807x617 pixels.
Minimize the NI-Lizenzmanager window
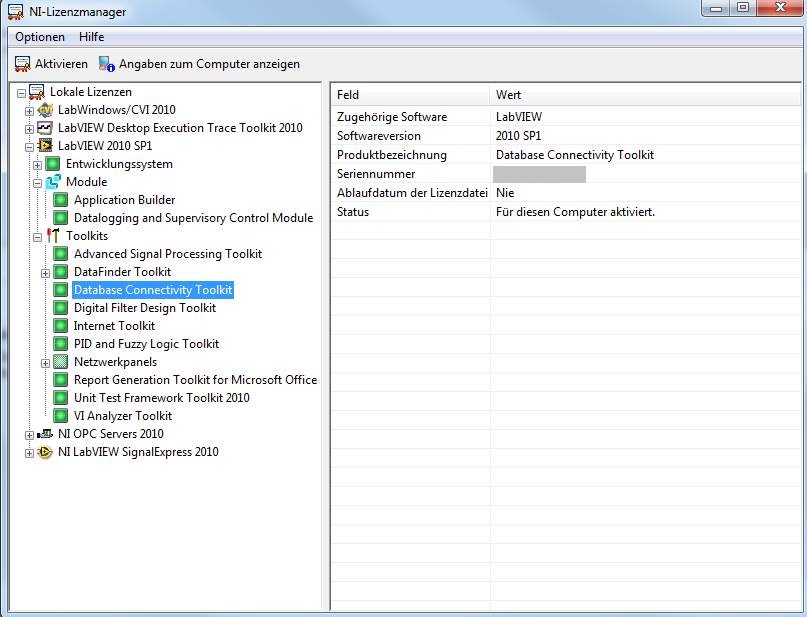(716, 8)
